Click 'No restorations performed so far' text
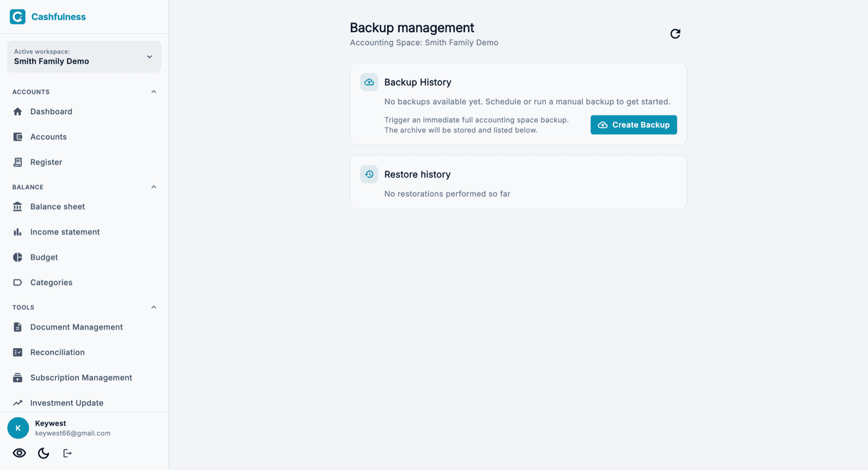The image size is (868, 470). (x=448, y=194)
